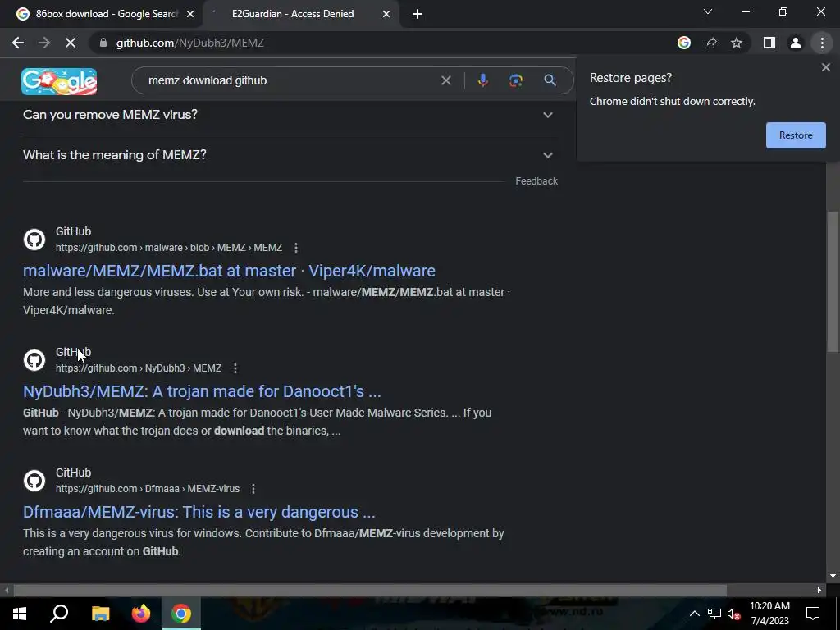Viewport: 840px width, 630px height.
Task: Launch Firefox from the taskbar
Action: [141, 614]
